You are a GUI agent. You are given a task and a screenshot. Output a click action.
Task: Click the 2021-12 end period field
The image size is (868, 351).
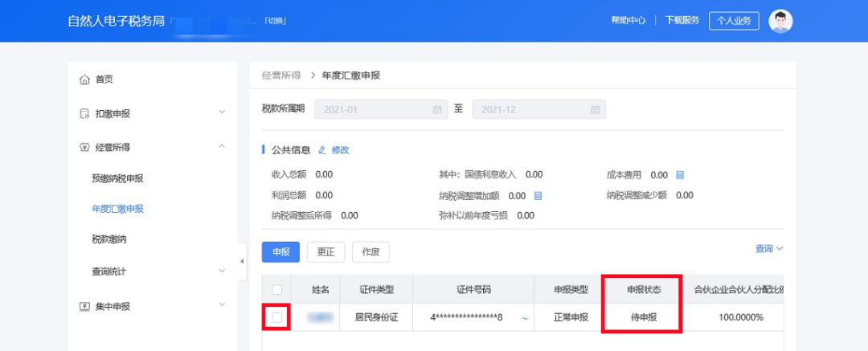point(539,109)
